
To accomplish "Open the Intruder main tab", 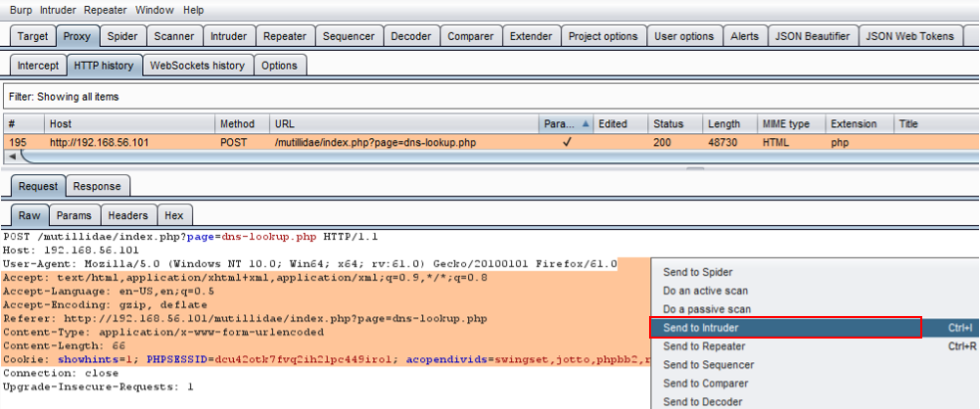I will pos(228,36).
